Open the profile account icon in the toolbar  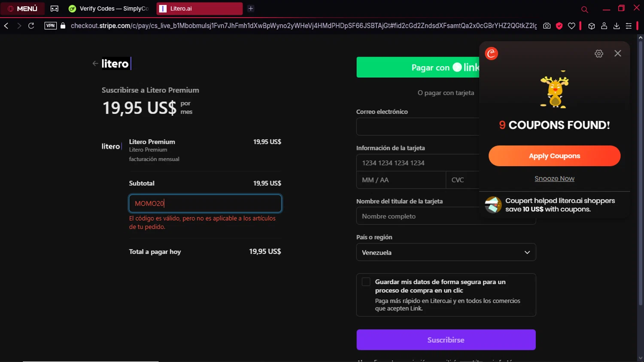[x=604, y=26]
